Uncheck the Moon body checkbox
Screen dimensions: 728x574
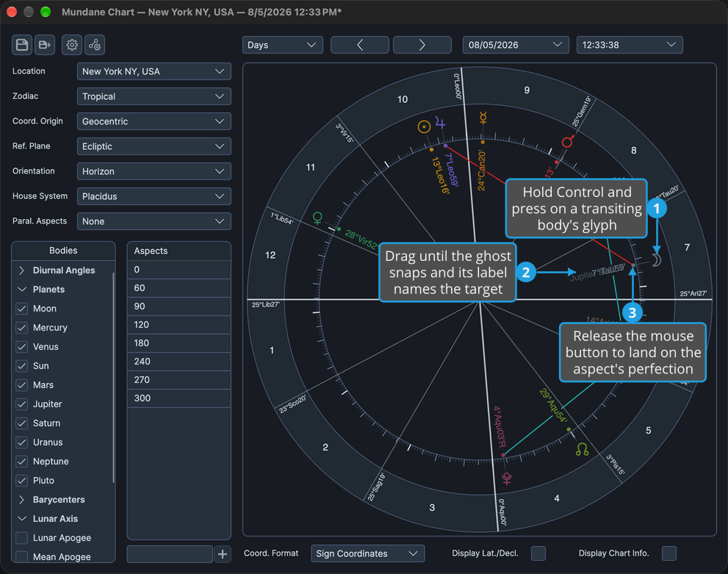click(x=22, y=309)
